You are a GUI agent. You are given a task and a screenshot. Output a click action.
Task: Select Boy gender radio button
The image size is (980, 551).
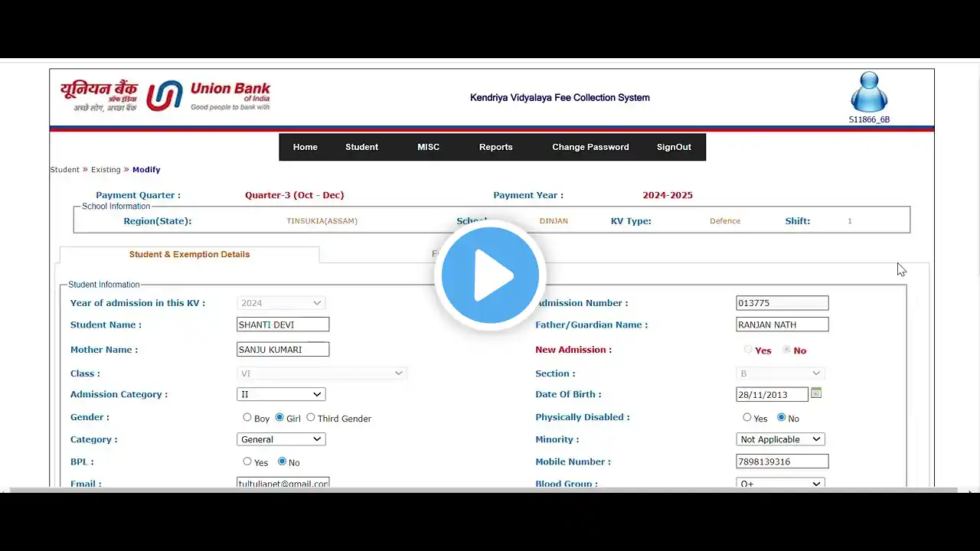tap(247, 418)
